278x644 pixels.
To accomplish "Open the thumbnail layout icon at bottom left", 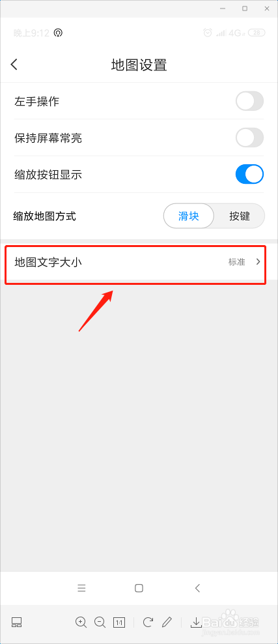I will pos(16,622).
